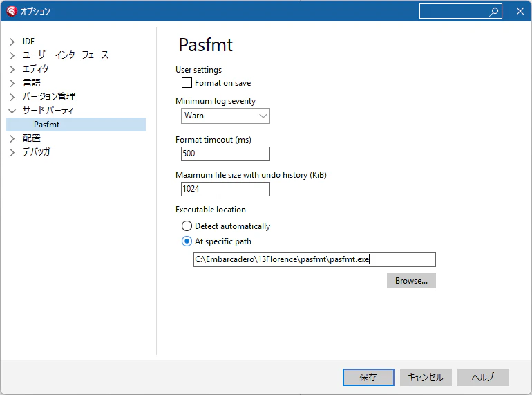
Task: Expand the ユーザー インターフェース node
Action: tap(12, 55)
